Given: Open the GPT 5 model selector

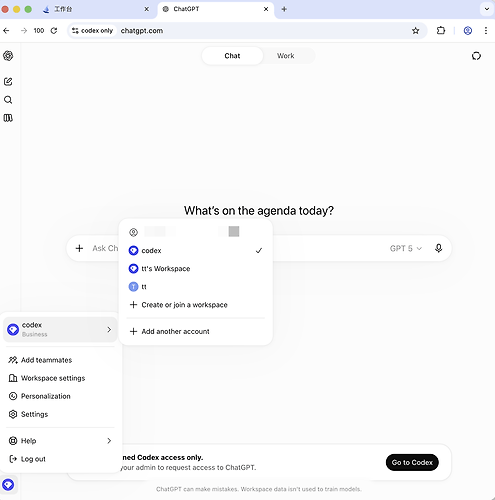Looking at the screenshot, I should pyautogui.click(x=406, y=248).
